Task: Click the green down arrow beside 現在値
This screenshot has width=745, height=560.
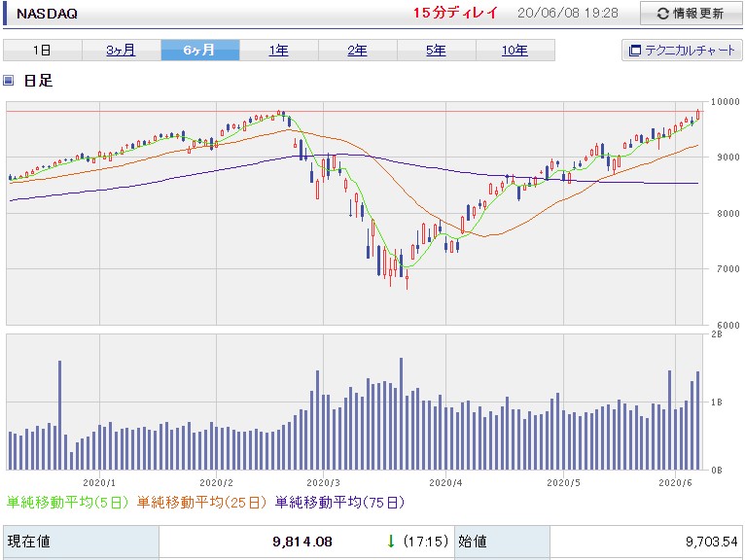Action: pyautogui.click(x=391, y=541)
